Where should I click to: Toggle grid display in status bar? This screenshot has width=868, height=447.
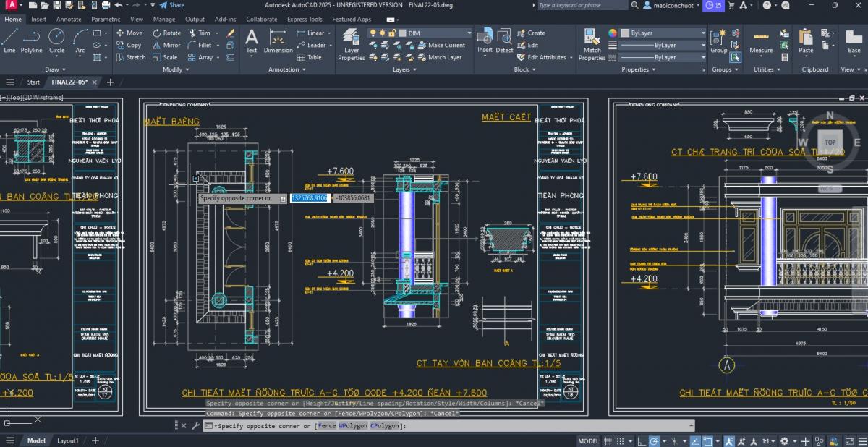point(608,440)
